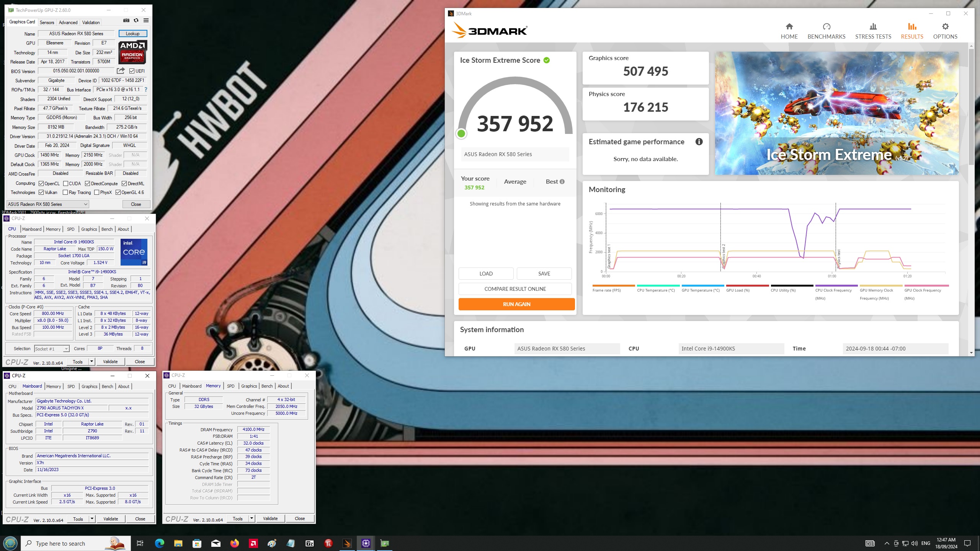Switch to the CPU-Z taskbar icon
The width and height of the screenshot is (980, 551).
coord(366,543)
